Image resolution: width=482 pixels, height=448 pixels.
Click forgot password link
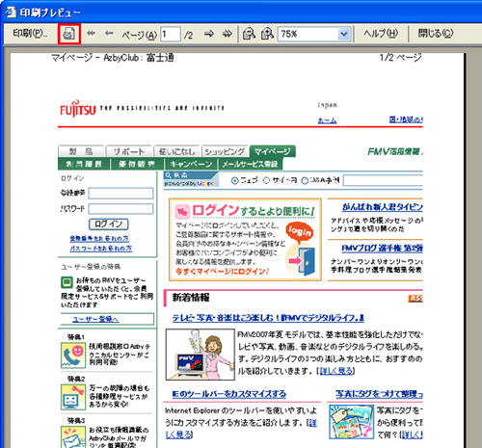(x=101, y=249)
